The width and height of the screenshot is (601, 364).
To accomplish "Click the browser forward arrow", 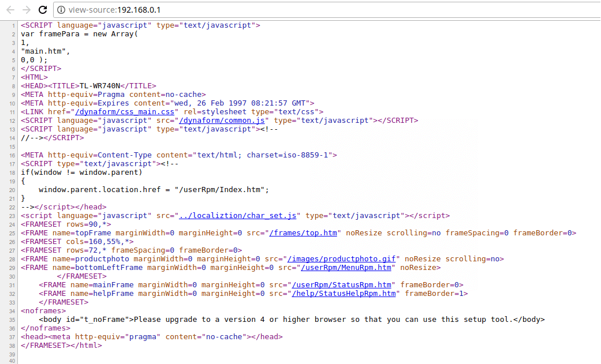I will click(x=27, y=10).
